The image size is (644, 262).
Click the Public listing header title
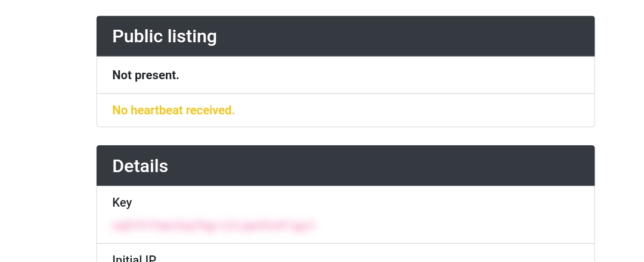point(165,36)
